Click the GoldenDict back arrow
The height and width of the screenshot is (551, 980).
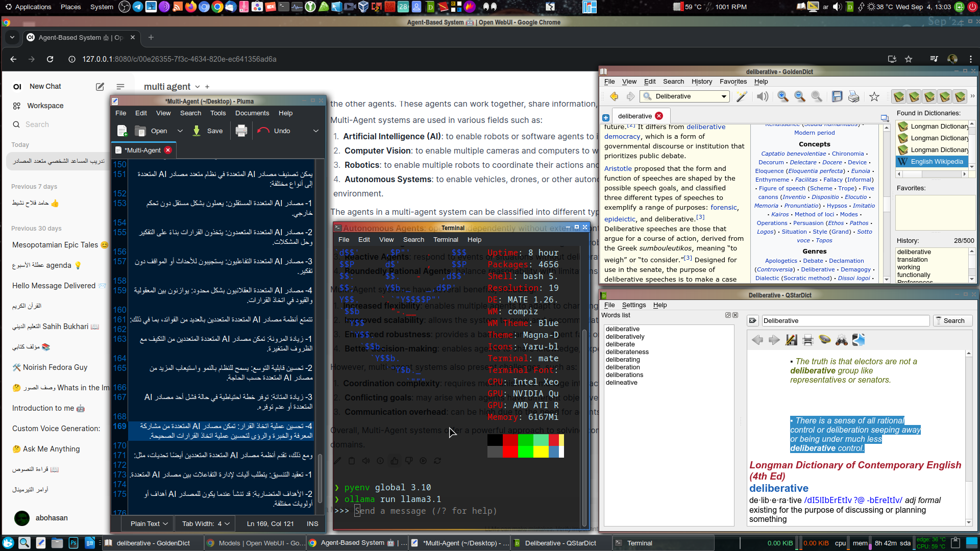point(614,96)
